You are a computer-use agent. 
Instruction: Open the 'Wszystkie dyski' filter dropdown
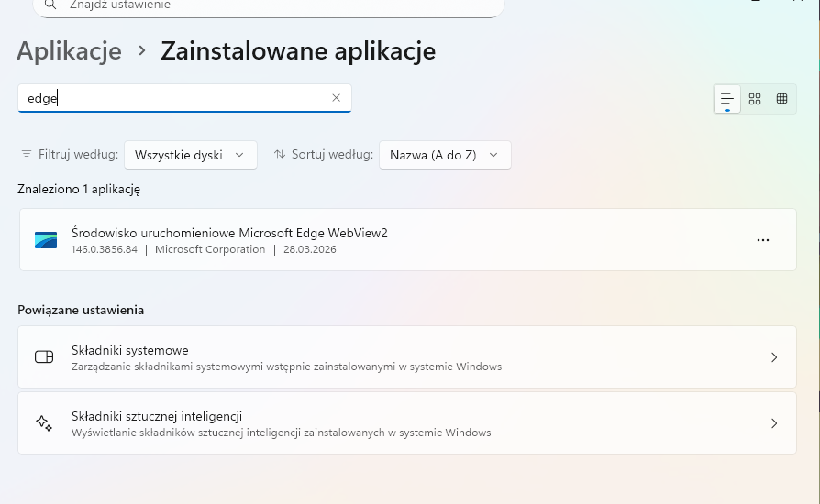(190, 155)
